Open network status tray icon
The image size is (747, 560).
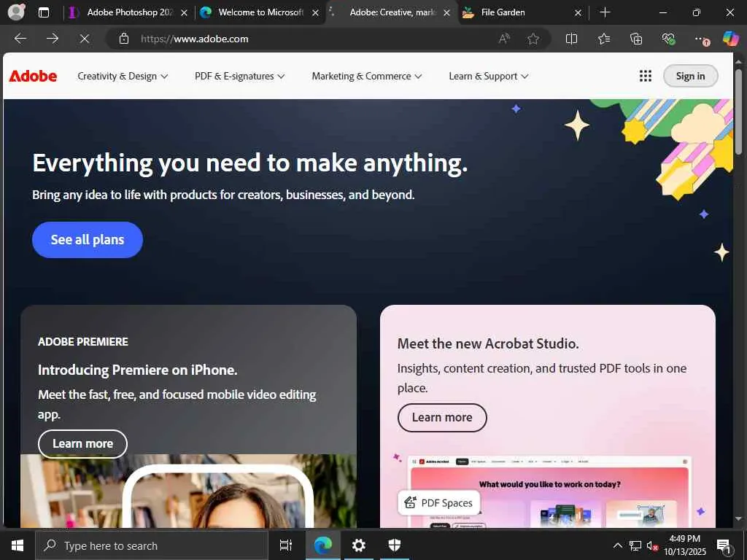click(635, 545)
